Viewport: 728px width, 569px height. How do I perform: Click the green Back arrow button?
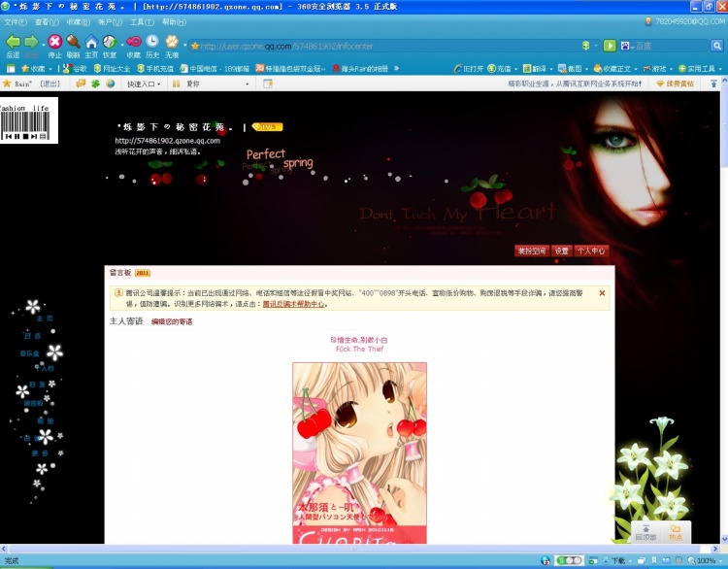click(13, 43)
